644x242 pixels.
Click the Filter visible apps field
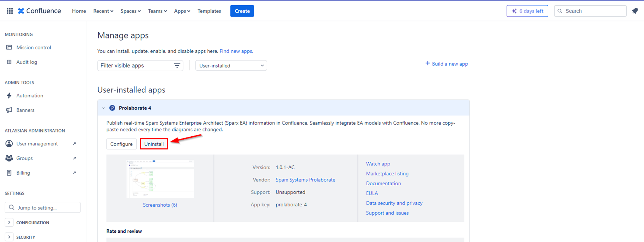point(140,66)
